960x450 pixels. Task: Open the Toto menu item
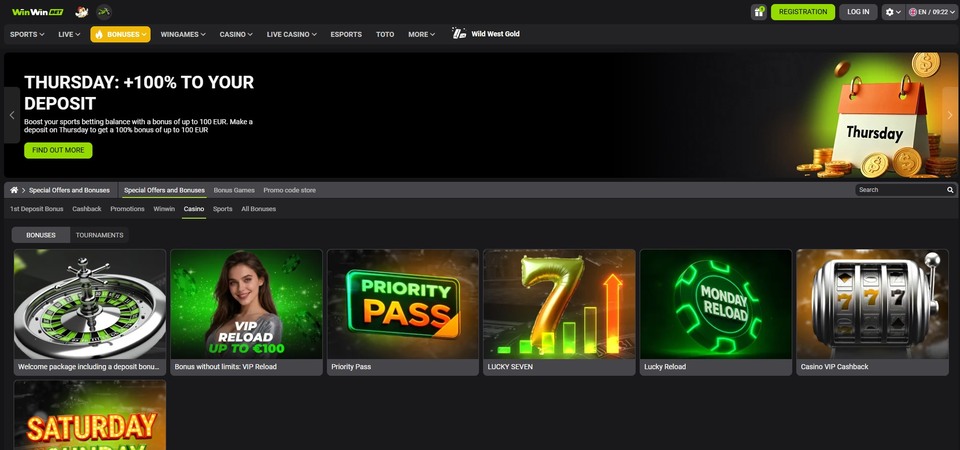385,34
